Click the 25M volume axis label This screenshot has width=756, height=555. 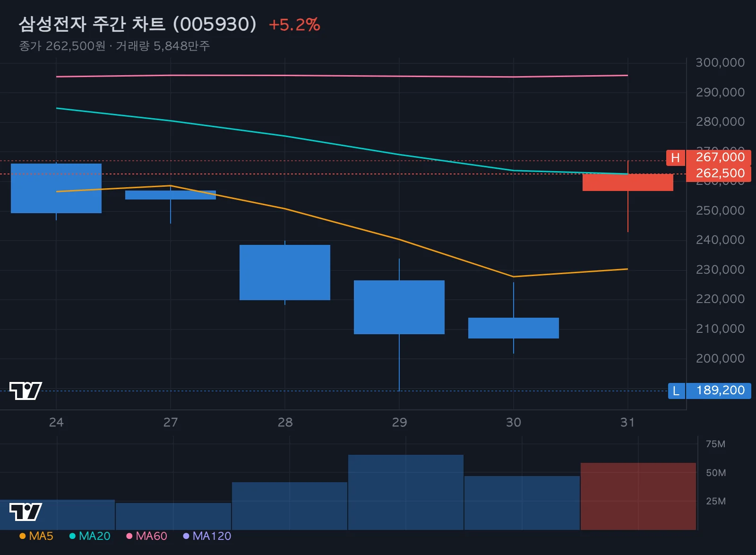pyautogui.click(x=715, y=501)
